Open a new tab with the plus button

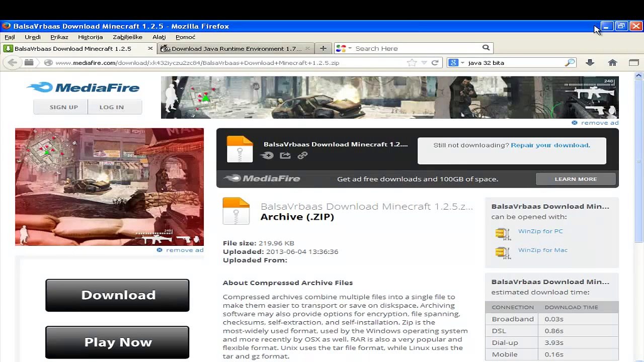[x=323, y=48]
